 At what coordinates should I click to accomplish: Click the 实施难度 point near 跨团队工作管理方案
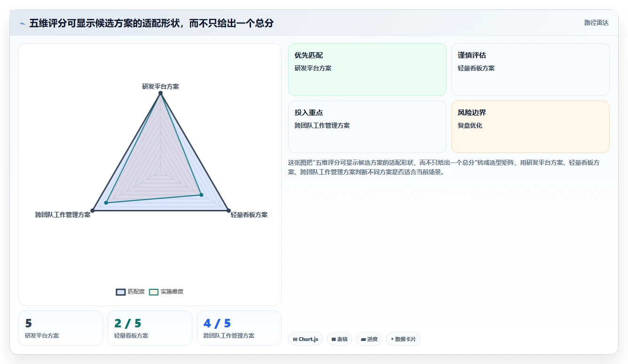pos(106,202)
